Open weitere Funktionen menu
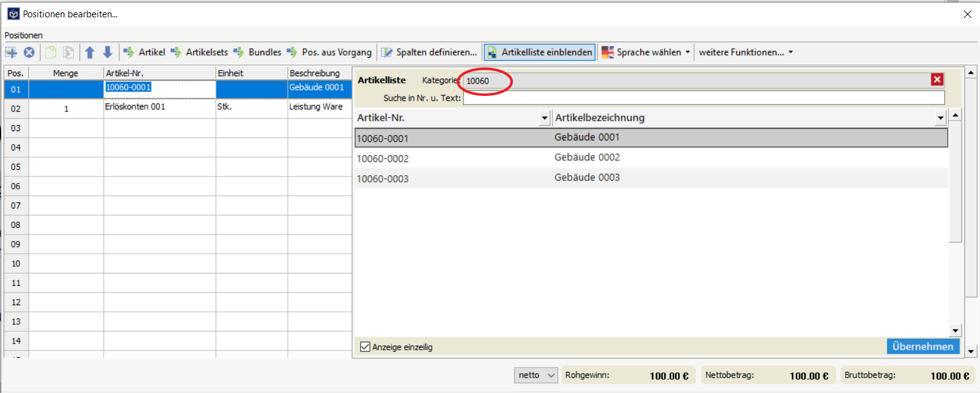The width and height of the screenshot is (980, 393). 746,52
